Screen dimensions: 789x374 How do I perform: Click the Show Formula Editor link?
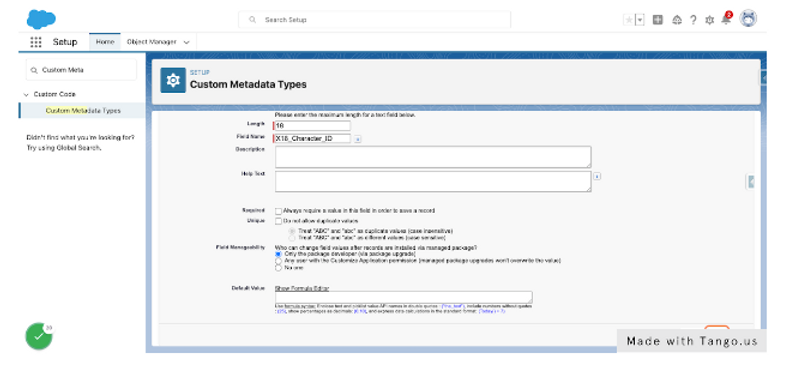coord(302,288)
